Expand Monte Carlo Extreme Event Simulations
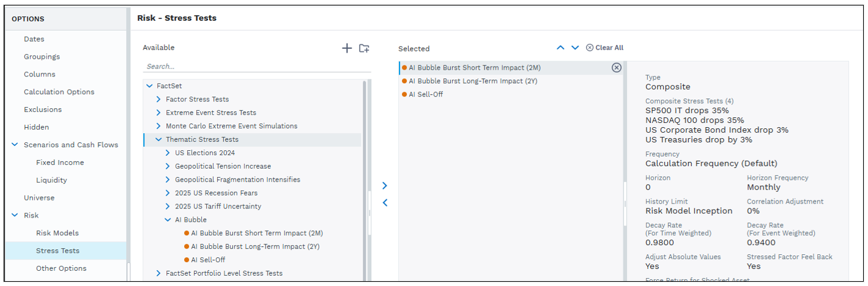Image resolution: width=868 pixels, height=286 pixels. point(158,126)
